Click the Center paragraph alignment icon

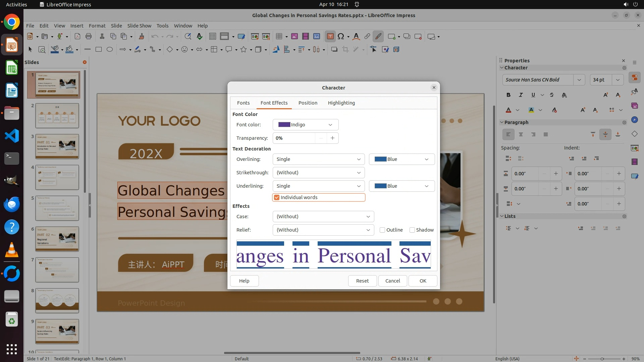[x=521, y=134]
